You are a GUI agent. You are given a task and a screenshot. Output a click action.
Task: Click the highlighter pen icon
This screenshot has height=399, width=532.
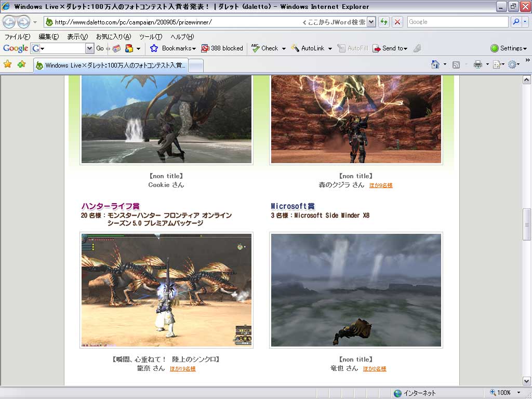[x=417, y=48]
